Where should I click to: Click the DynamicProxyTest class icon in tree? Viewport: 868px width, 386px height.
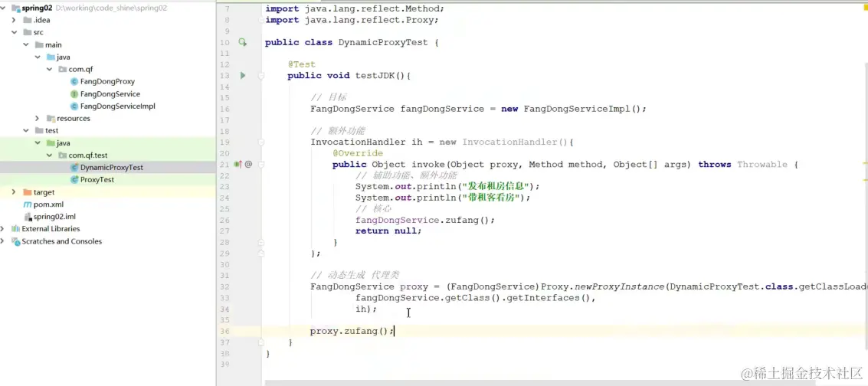[74, 167]
